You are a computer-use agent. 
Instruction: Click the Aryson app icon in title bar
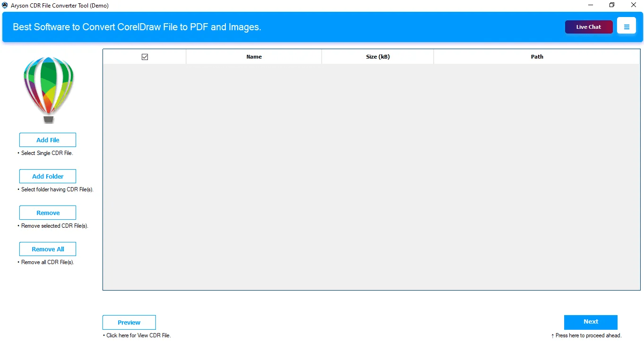[5, 5]
